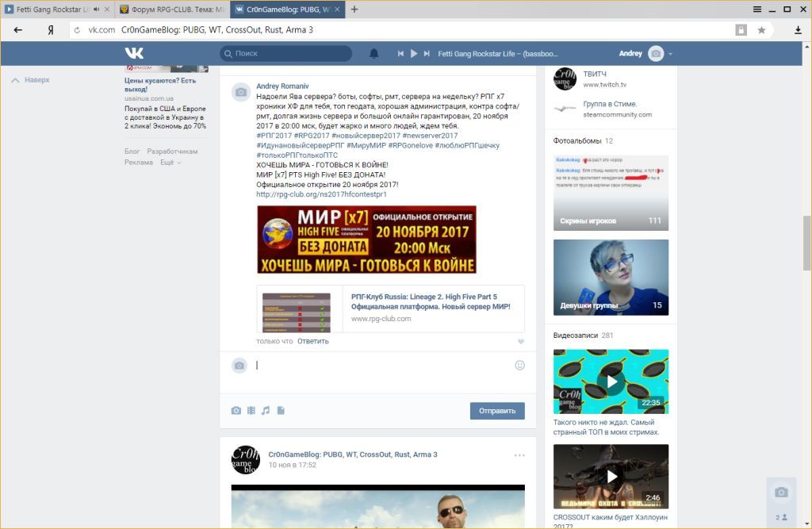Click post date 10 ноя в 17:52
The width and height of the screenshot is (812, 529).
(292, 466)
